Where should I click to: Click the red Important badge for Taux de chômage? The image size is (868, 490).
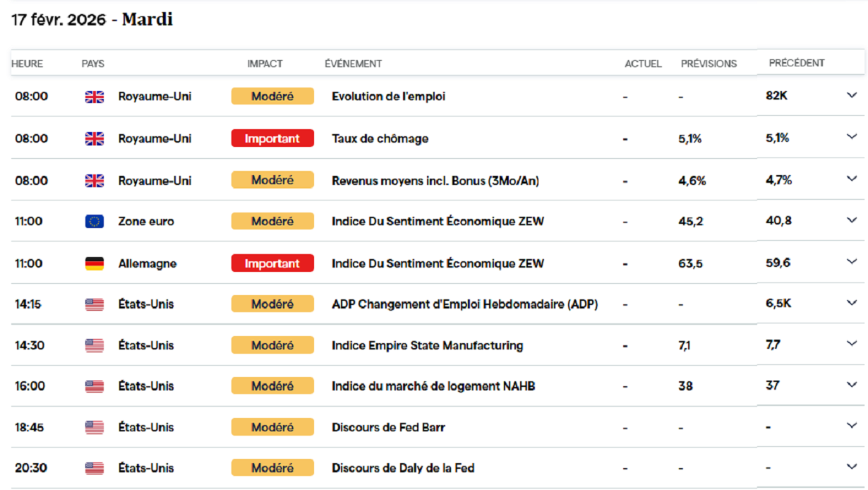pyautogui.click(x=272, y=138)
